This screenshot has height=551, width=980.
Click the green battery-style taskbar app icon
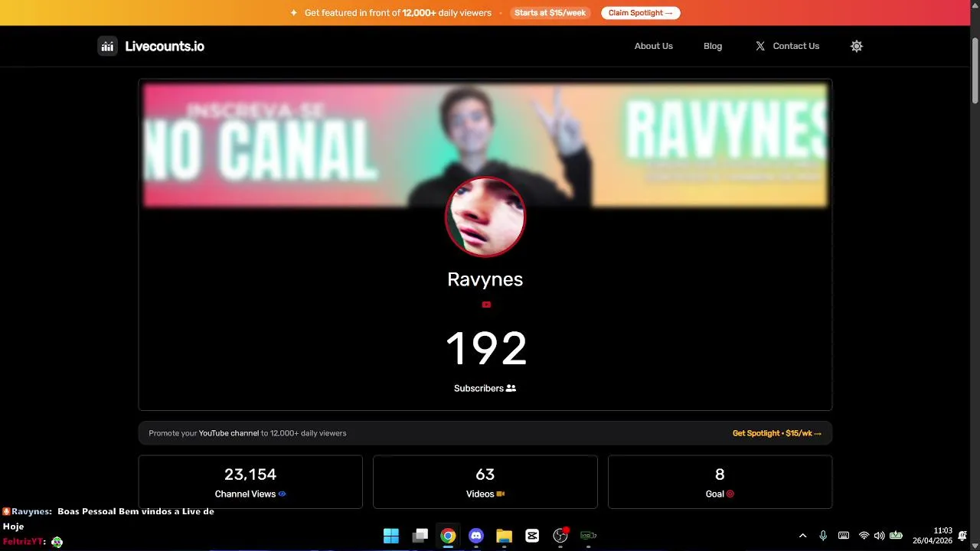[588, 536]
